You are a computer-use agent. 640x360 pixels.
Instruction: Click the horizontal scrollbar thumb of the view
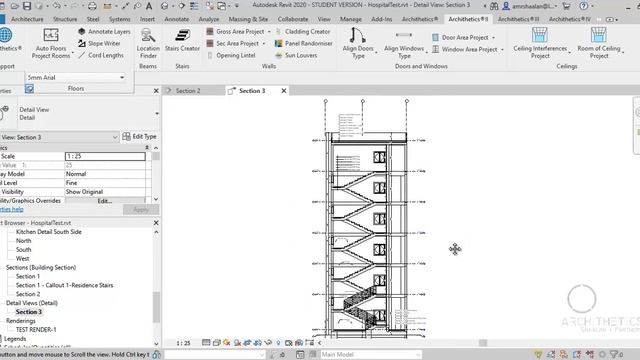click(x=483, y=343)
